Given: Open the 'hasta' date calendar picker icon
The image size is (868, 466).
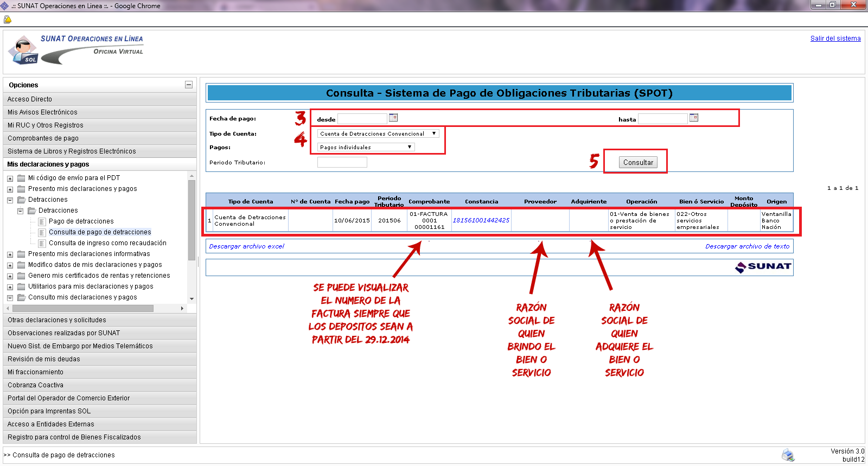Looking at the screenshot, I should [x=694, y=118].
